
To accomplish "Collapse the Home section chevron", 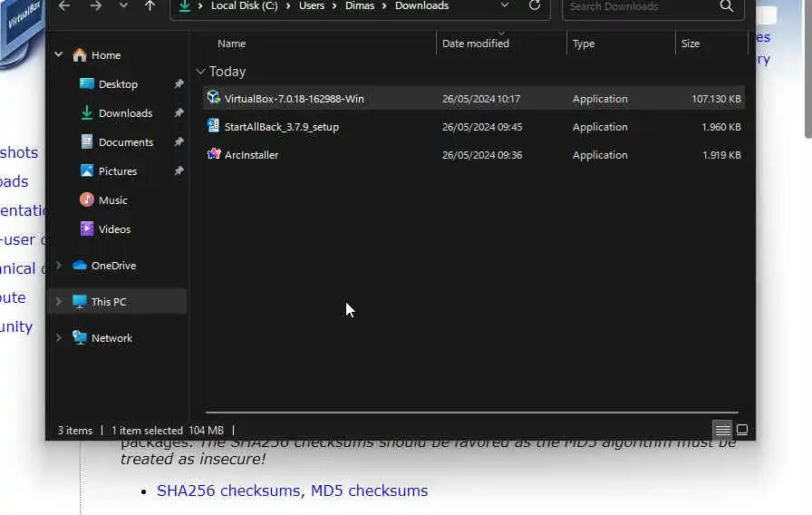I will [x=59, y=53].
